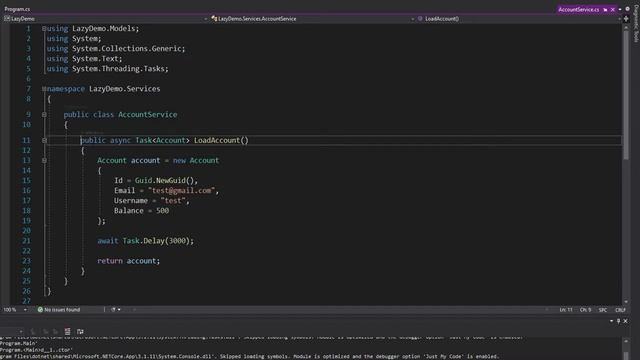Click the editor scroll down arrow
Screen dimensions: 640x360
(x=626, y=302)
